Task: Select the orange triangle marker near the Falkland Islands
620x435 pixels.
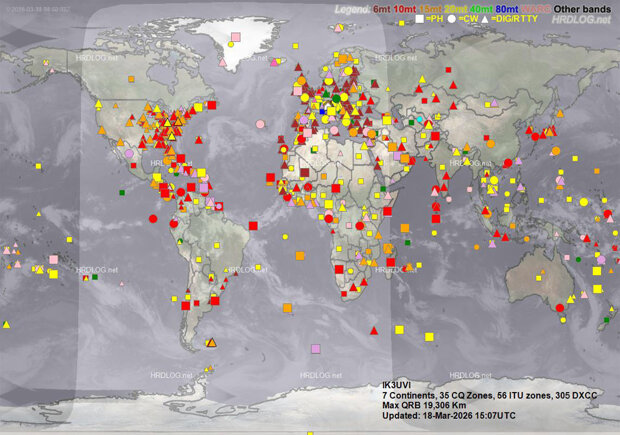Action: 211,343
